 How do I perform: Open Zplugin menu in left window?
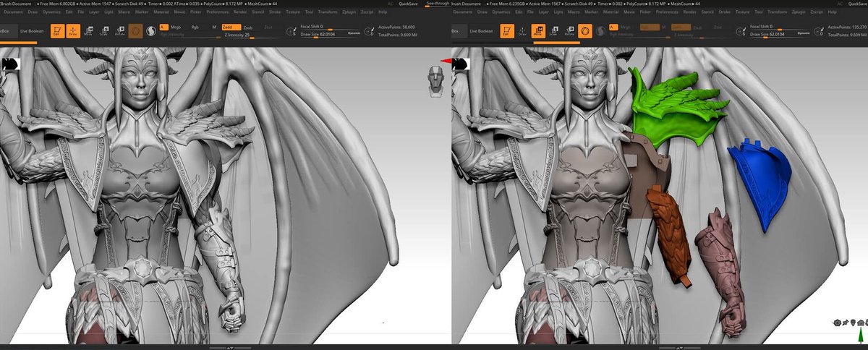pyautogui.click(x=347, y=12)
